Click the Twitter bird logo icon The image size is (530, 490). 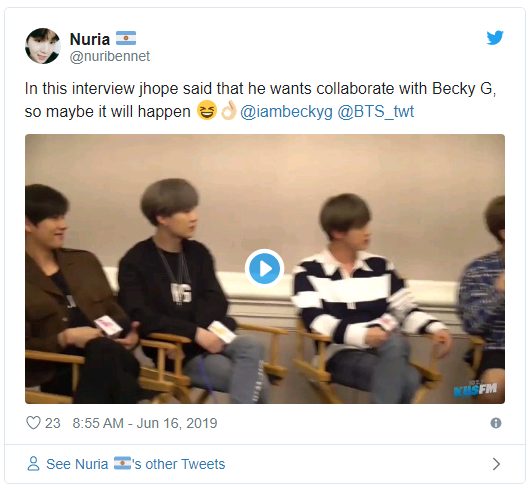click(x=495, y=37)
